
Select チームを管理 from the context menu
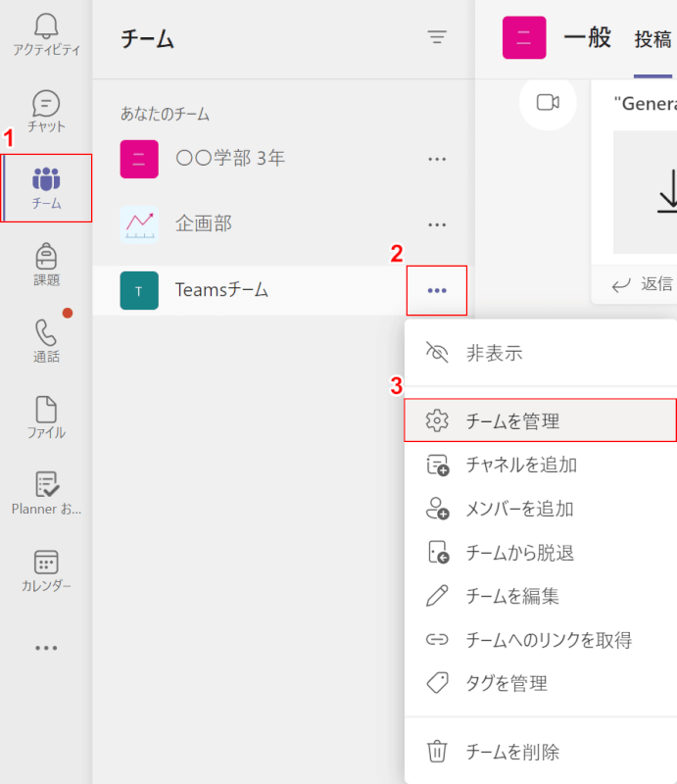pos(541,420)
